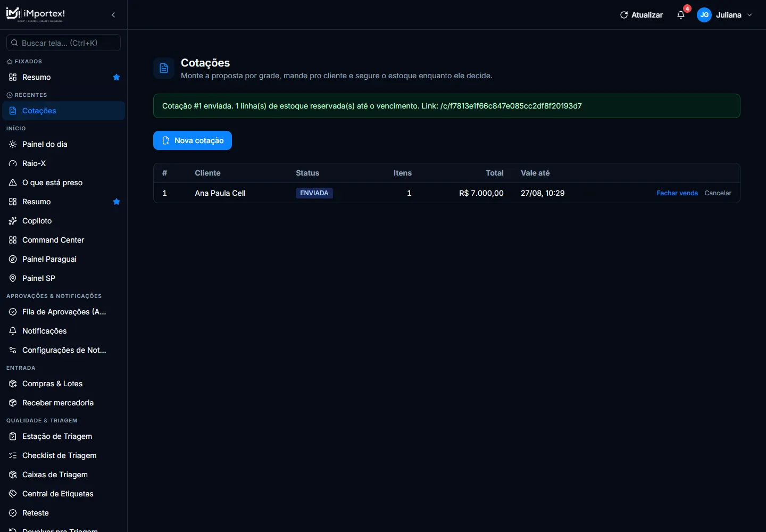Focus the Buscar tela search field

point(63,43)
